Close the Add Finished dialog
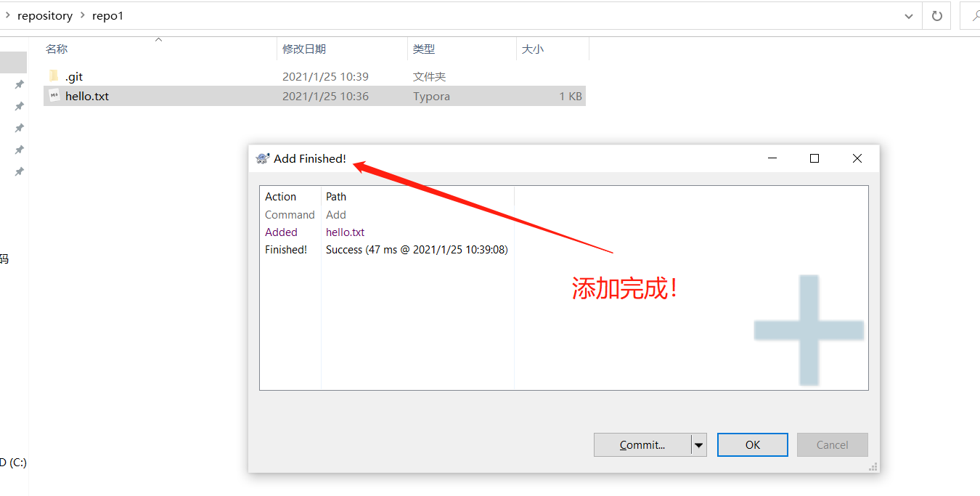Image resolution: width=980 pixels, height=496 pixels. pos(857,158)
